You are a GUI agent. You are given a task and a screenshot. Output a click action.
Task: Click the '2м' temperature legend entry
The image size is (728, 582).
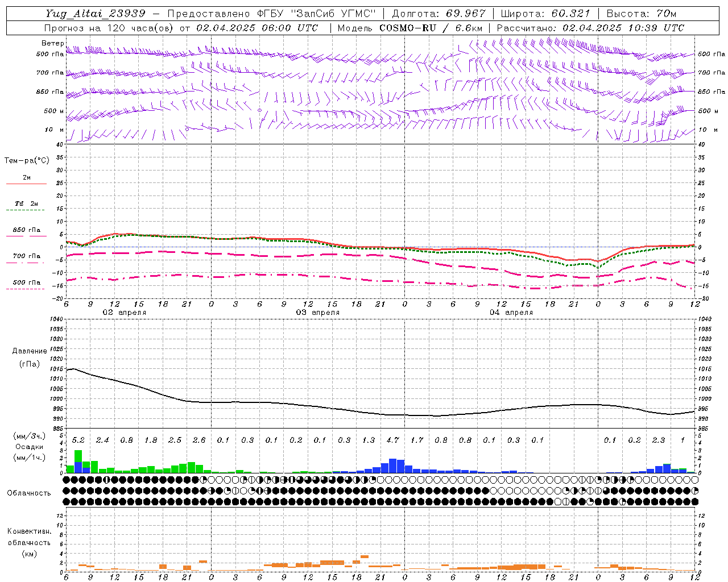27,178
